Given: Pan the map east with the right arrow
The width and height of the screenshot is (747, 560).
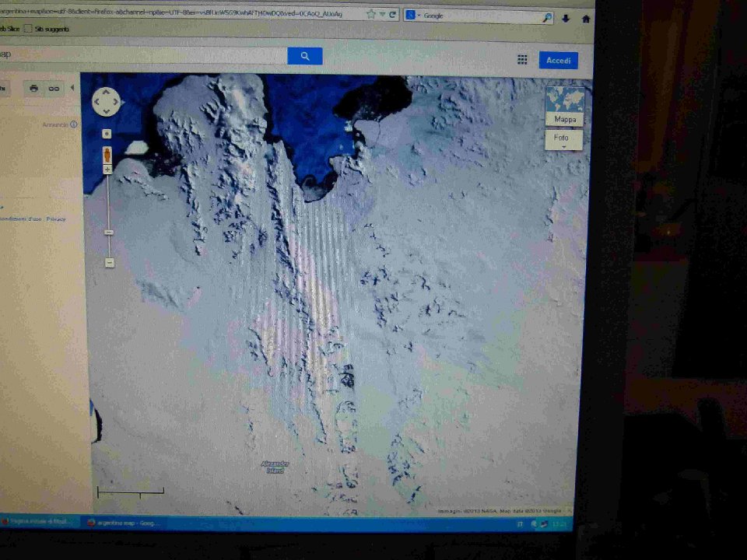Looking at the screenshot, I should click(x=116, y=101).
